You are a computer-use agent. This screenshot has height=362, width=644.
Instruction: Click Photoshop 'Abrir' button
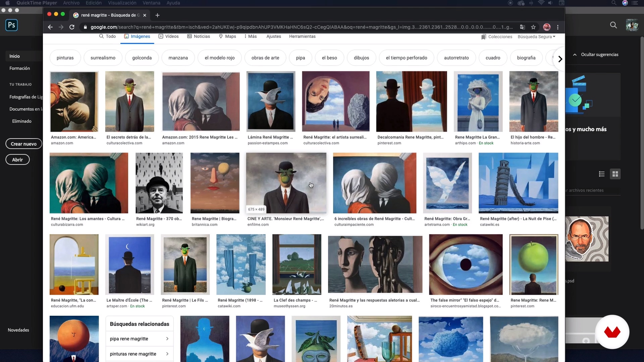click(17, 160)
